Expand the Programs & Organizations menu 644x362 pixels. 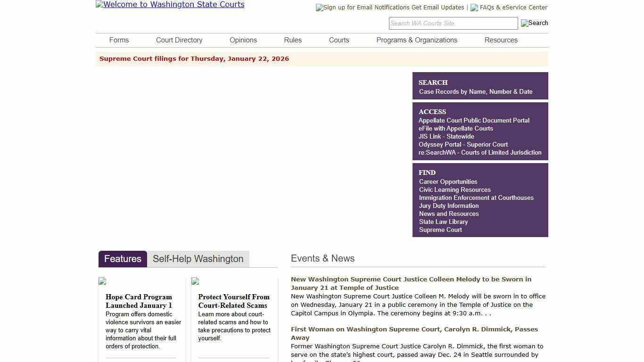tap(417, 40)
